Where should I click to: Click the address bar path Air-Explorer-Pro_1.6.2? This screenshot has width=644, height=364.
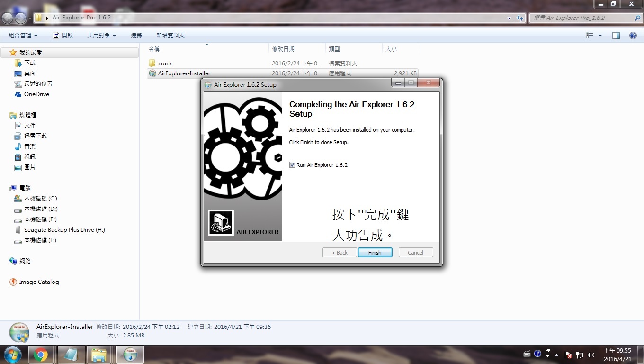[x=81, y=18]
